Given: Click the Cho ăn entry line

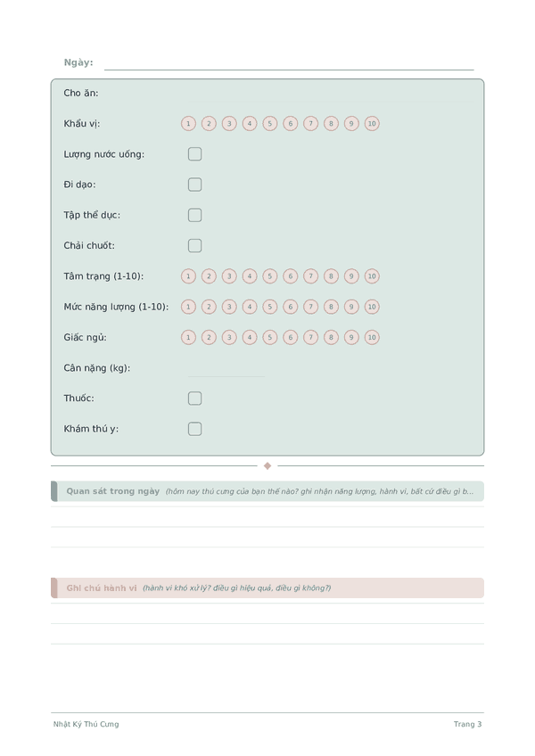Looking at the screenshot, I should pos(331,94).
